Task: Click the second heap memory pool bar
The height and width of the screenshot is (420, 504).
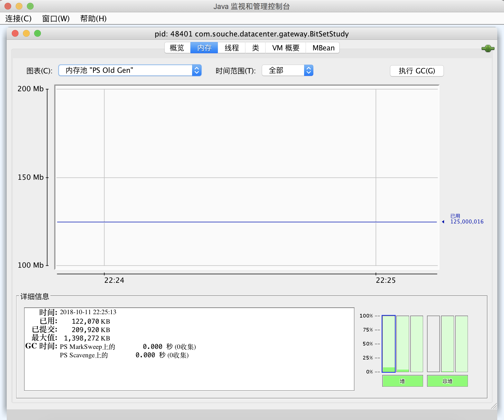Action: 402,344
